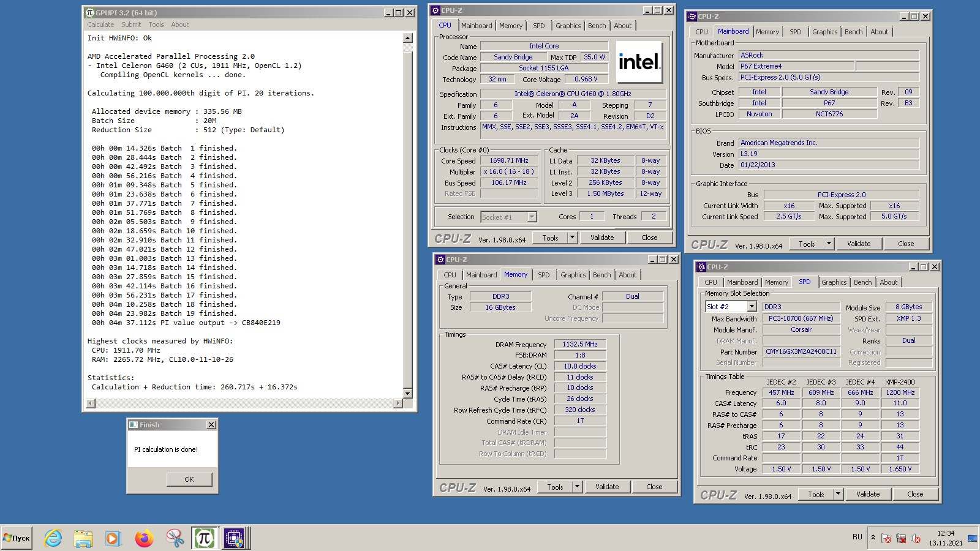Screen dimensions: 980x551
Task: Select CPU tab in Mainboard window
Action: click(x=702, y=32)
